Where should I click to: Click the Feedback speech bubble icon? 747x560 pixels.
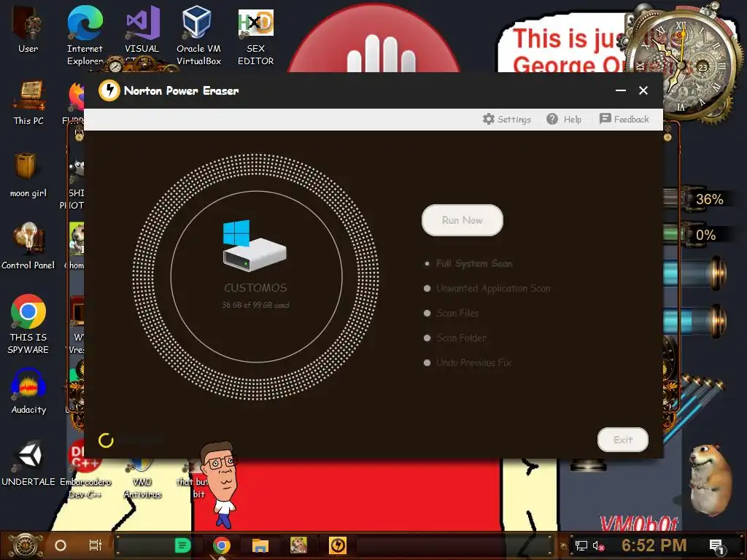pos(605,119)
